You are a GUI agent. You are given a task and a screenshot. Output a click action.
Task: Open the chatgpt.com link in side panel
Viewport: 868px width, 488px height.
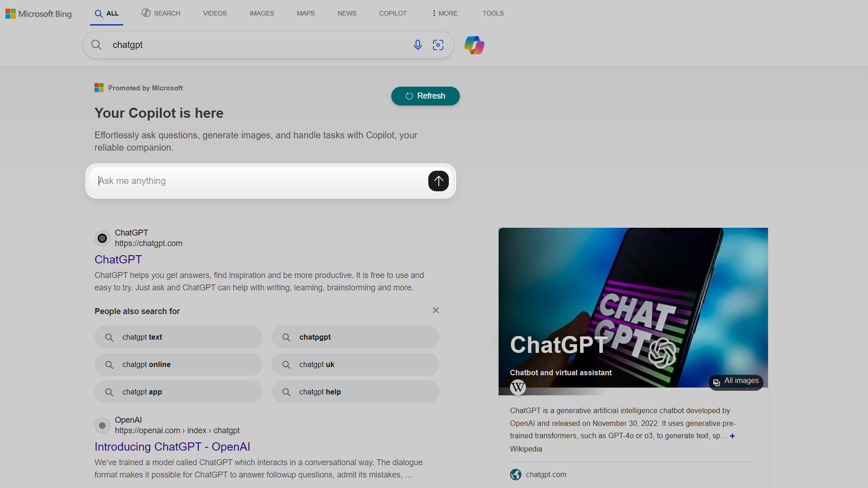[546, 474]
